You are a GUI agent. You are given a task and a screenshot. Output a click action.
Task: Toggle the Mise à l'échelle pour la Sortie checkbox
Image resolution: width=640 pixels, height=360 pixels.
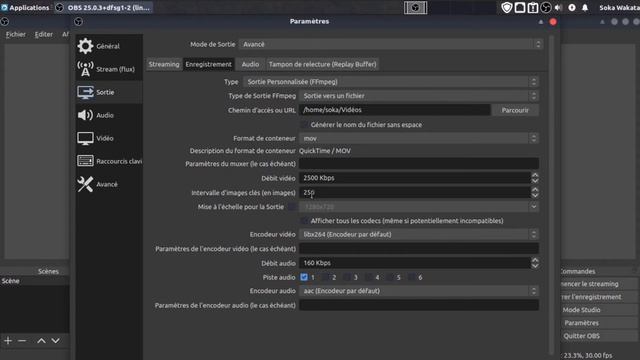pyautogui.click(x=291, y=207)
